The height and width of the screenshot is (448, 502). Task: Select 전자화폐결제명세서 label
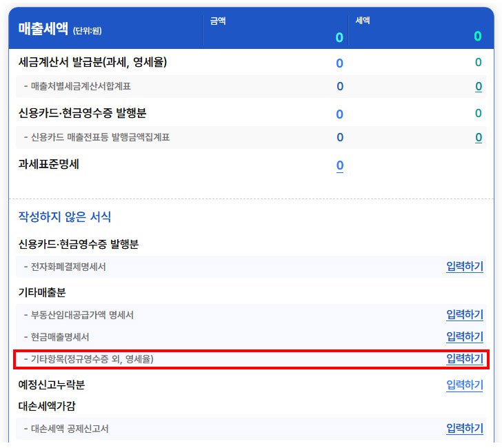pyautogui.click(x=68, y=267)
